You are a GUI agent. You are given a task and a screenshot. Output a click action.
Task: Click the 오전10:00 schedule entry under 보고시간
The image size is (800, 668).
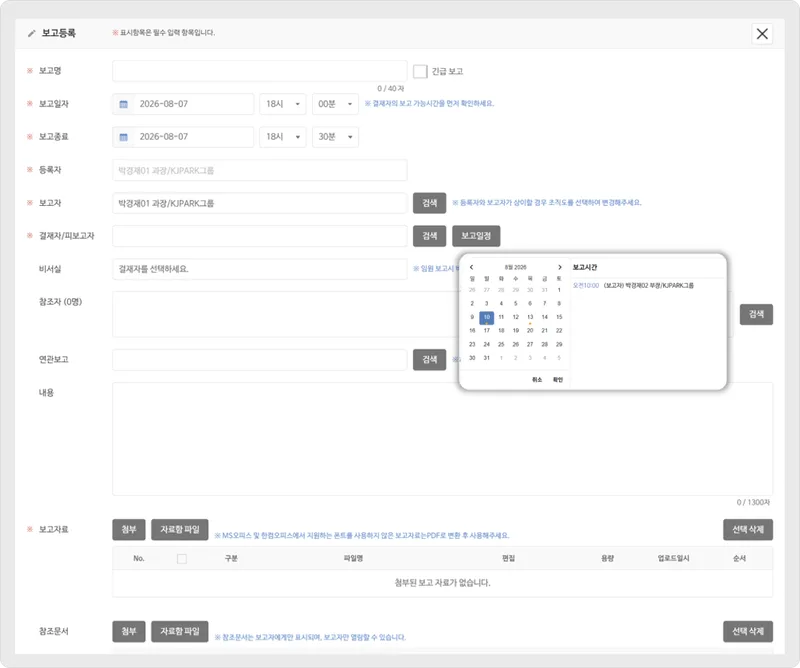633,286
